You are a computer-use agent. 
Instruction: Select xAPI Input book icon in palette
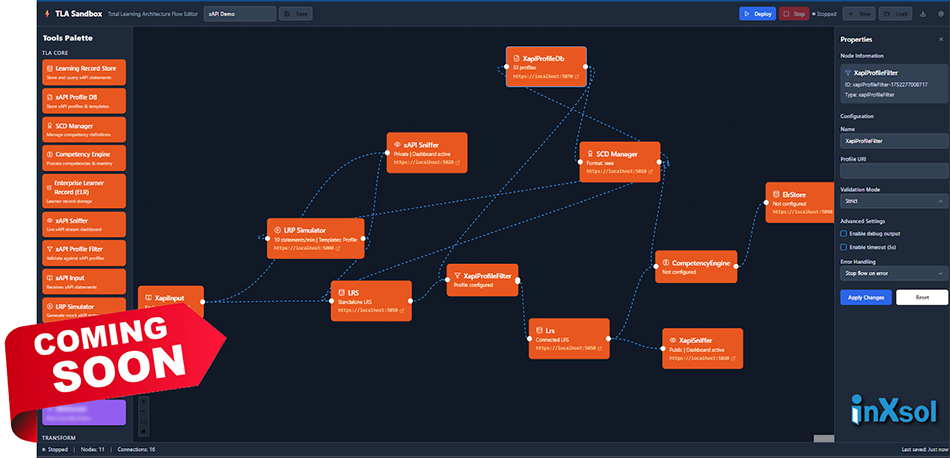click(50, 277)
